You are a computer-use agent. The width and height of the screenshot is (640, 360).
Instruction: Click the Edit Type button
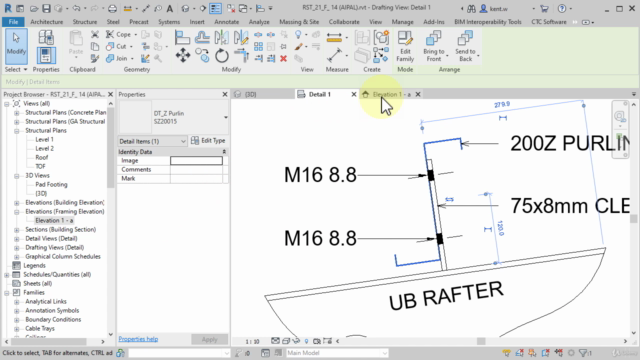(208, 140)
